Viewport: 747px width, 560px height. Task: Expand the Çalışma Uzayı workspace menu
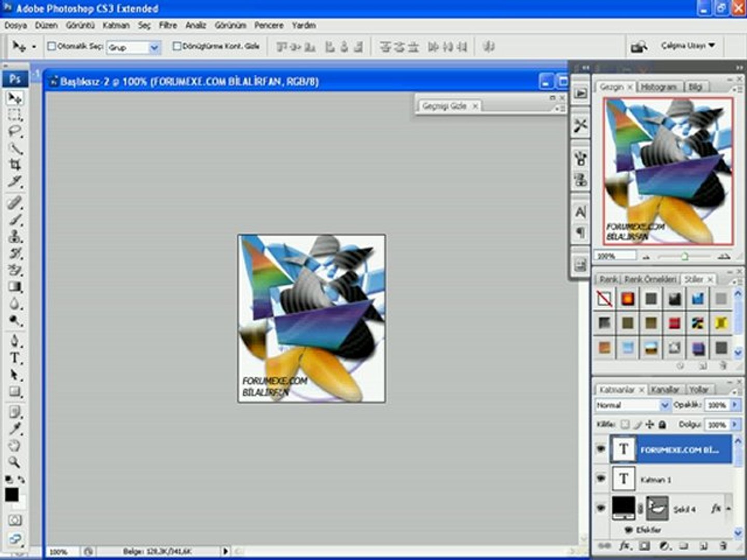687,46
